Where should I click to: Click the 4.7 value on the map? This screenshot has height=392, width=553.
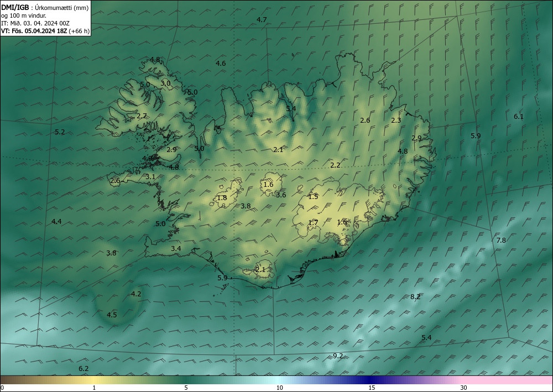coord(262,20)
